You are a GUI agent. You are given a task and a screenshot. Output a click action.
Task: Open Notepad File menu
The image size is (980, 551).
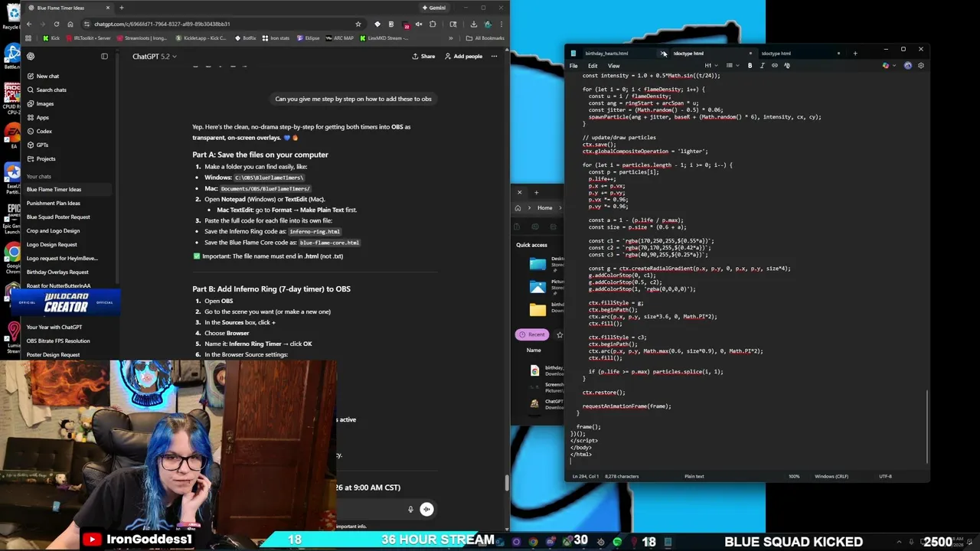[x=573, y=66]
